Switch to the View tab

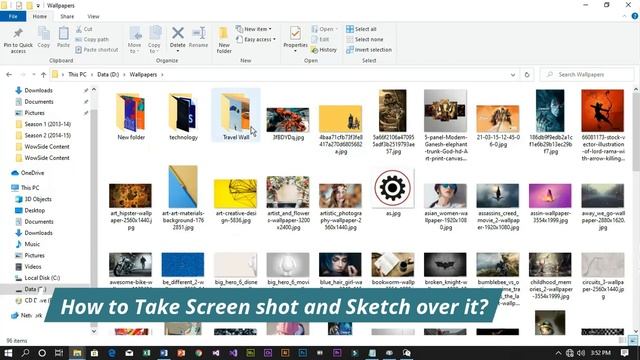point(93,17)
